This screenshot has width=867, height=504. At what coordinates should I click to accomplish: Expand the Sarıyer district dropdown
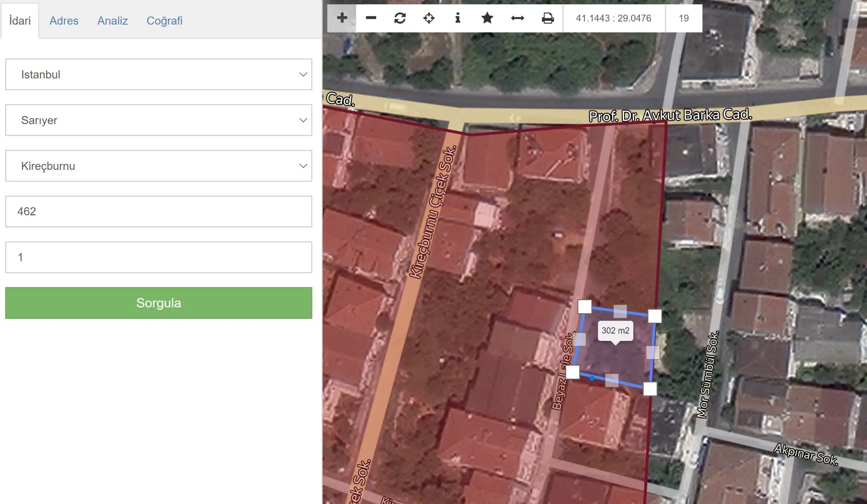[x=159, y=120]
